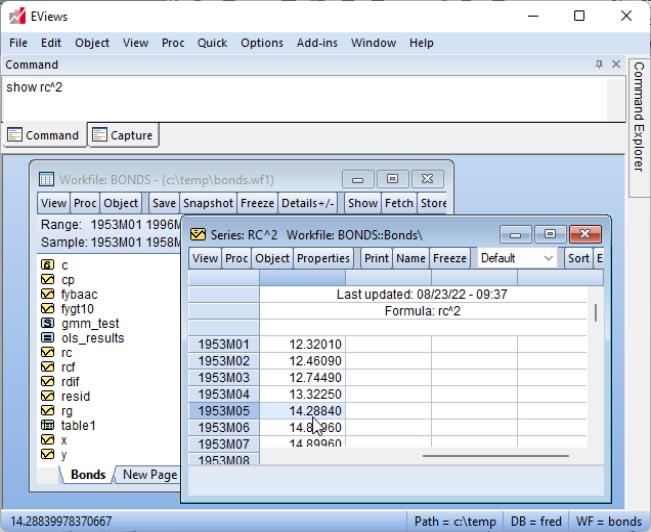Screen dimensions: 651x532
Task: Select the resid series icon
Action: (47, 396)
